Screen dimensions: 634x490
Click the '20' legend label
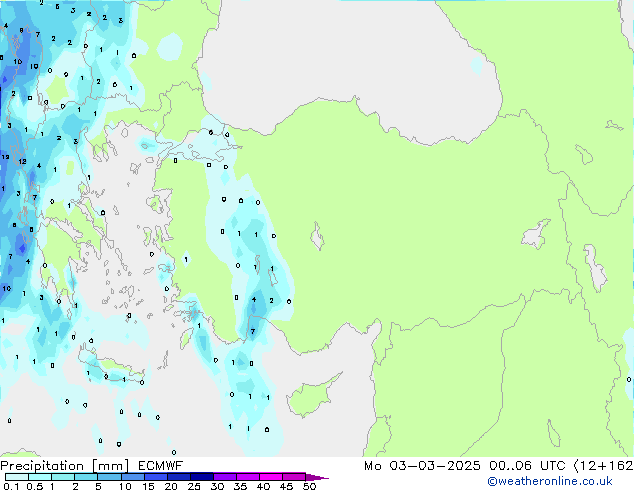pos(171,486)
